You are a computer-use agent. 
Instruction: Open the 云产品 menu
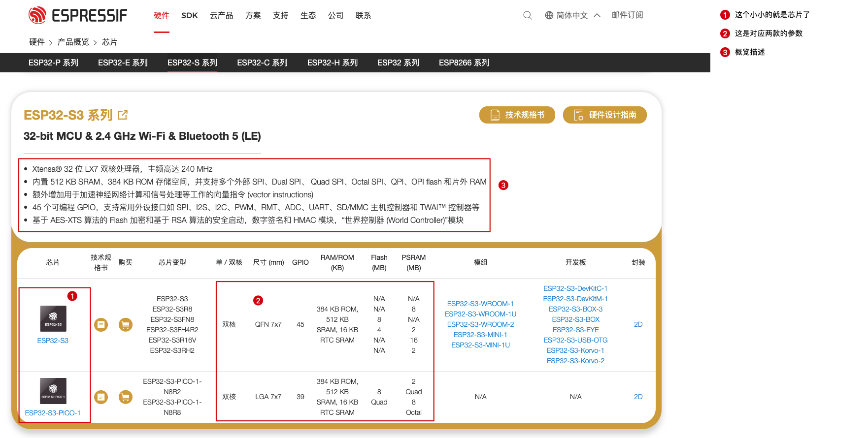pos(222,15)
